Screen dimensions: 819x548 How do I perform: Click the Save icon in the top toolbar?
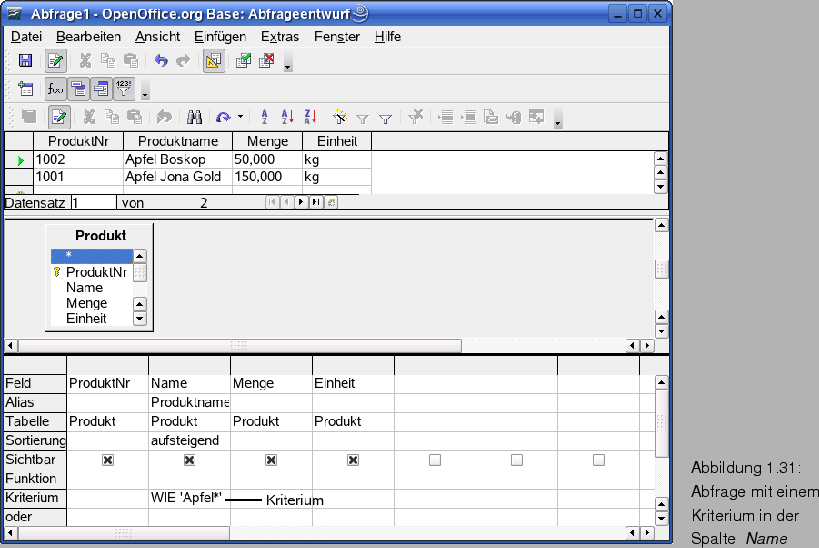(x=26, y=61)
